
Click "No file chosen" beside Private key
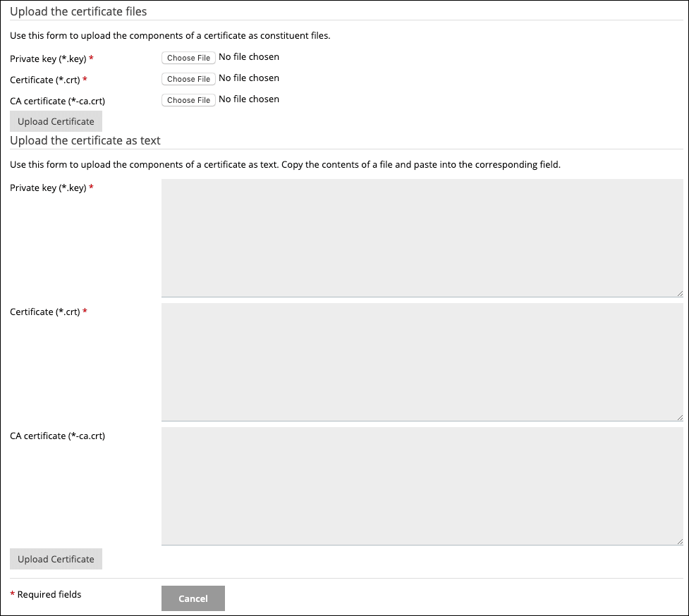[x=249, y=57]
